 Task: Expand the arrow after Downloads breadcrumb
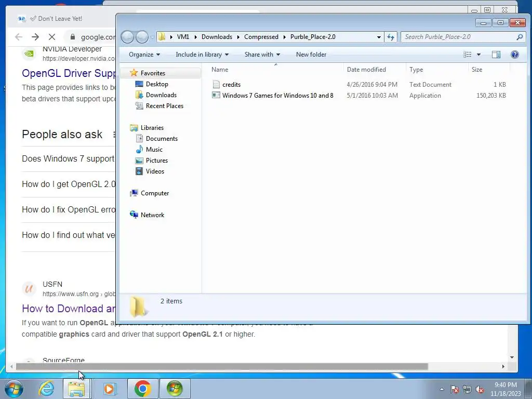(x=238, y=37)
